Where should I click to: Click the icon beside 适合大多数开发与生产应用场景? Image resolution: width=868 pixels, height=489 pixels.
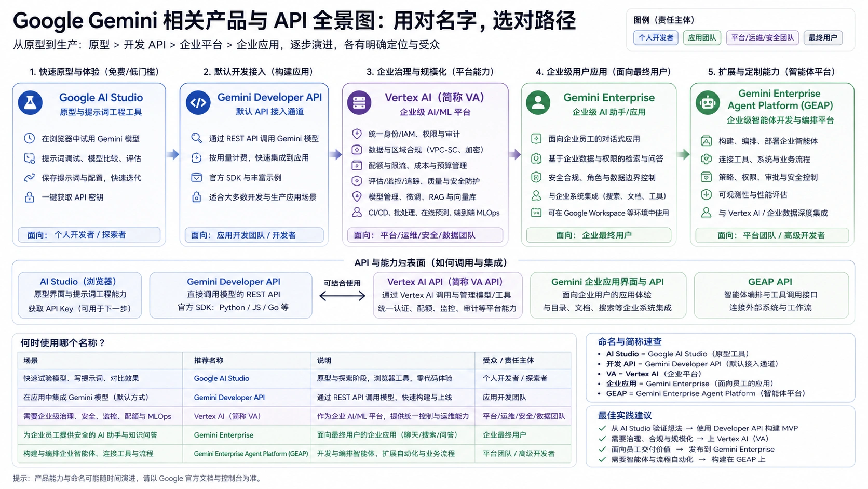[x=196, y=197]
